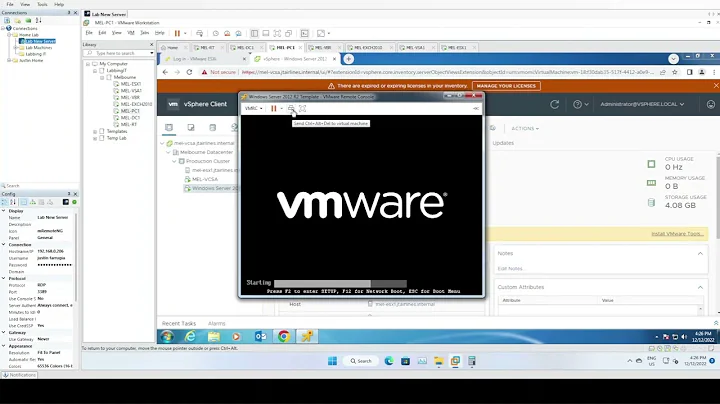Click VMware Workstation suspend (pause) toolbar button
Viewport: 720px width, 404px height.
pyautogui.click(x=177, y=34)
